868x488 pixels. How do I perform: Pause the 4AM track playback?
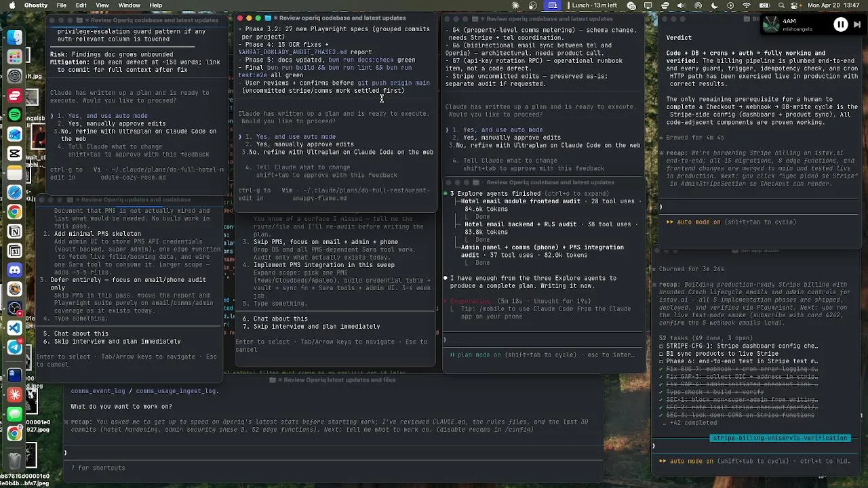[840, 25]
